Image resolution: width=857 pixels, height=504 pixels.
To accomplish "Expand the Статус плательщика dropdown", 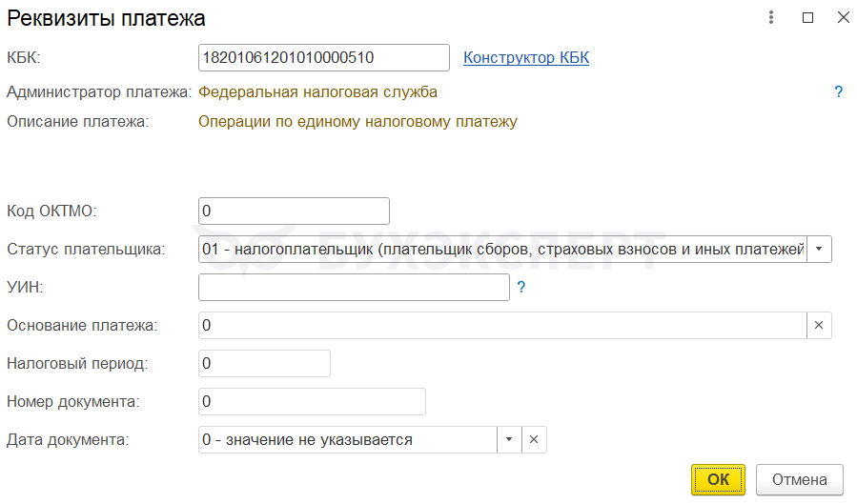I will point(819,249).
